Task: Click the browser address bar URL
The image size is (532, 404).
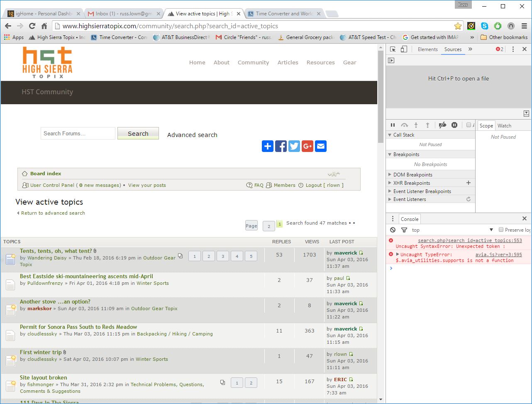Action: pyautogui.click(x=170, y=26)
